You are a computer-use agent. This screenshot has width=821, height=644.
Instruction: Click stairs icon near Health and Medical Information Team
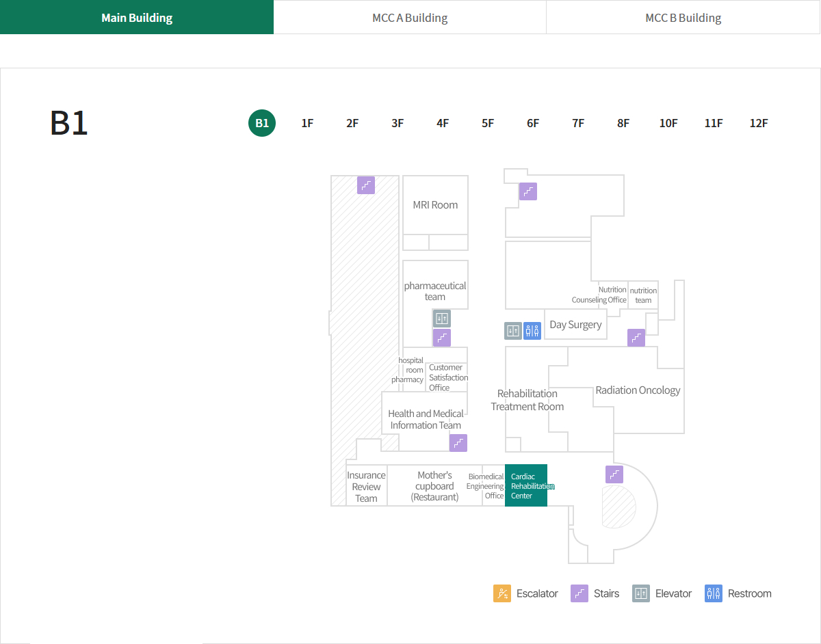[x=458, y=443]
